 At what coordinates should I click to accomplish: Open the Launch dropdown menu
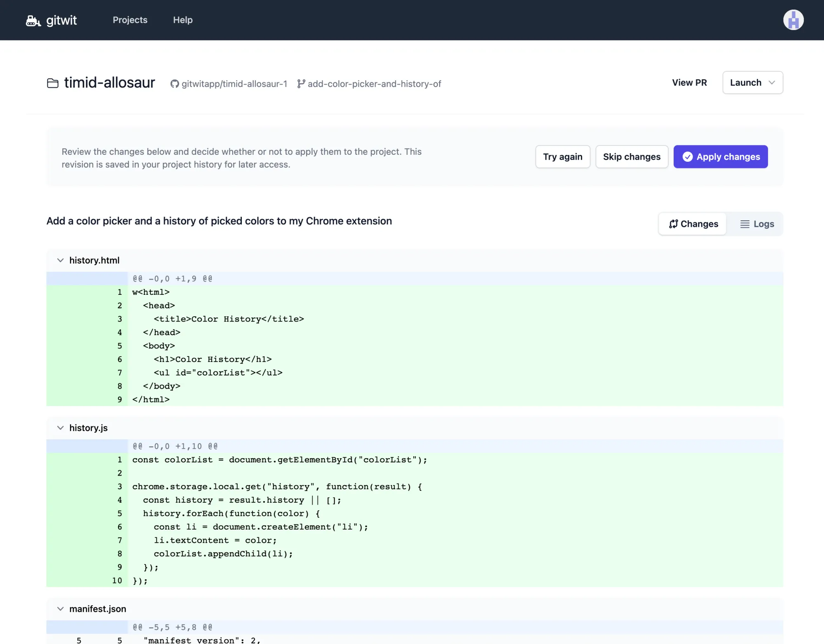tap(752, 83)
